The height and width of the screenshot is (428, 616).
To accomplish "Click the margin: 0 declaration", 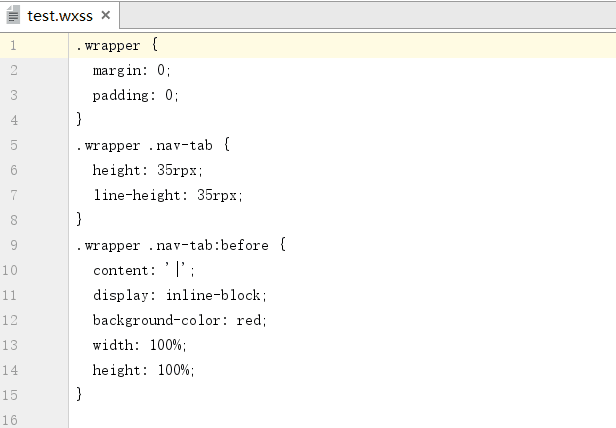I will pyautogui.click(x=132, y=71).
